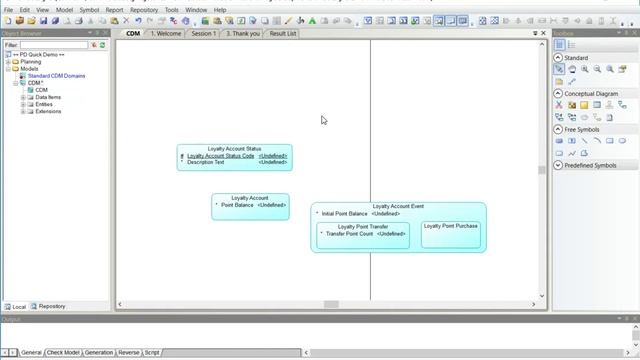Screen dimensions: 640x360
Task: Click the New document icon in toolbar
Action: [x=8, y=21]
